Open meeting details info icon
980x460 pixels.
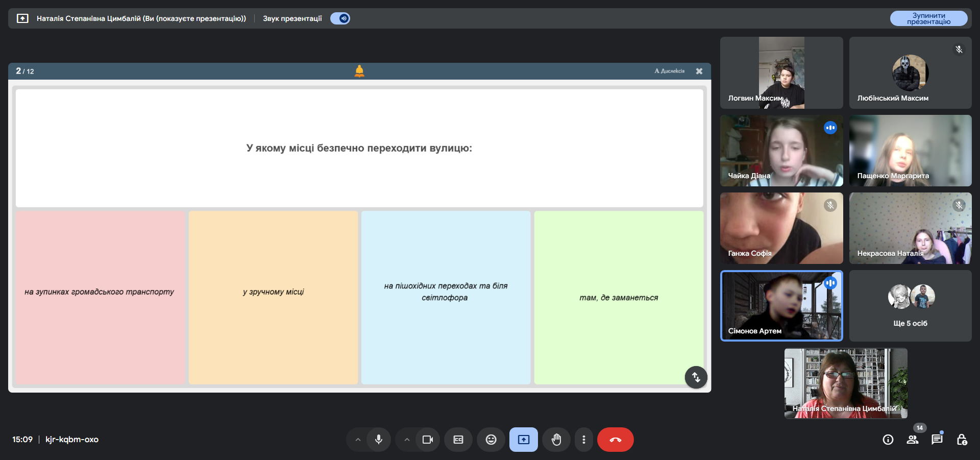888,440
